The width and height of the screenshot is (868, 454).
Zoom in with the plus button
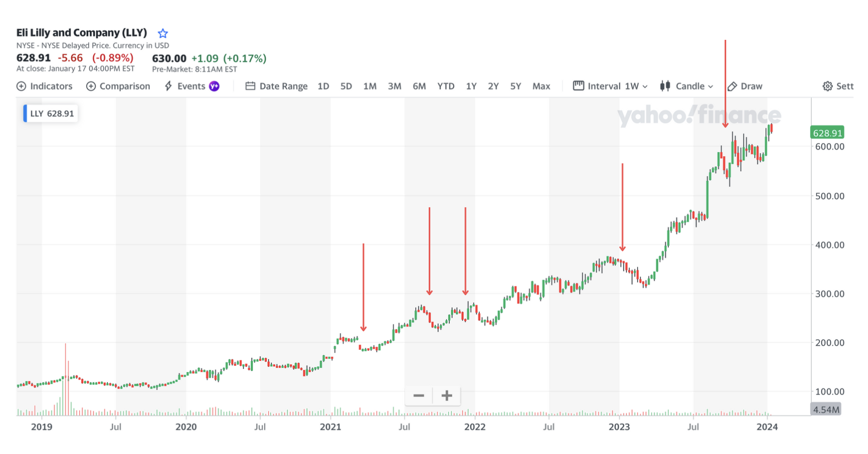[447, 396]
